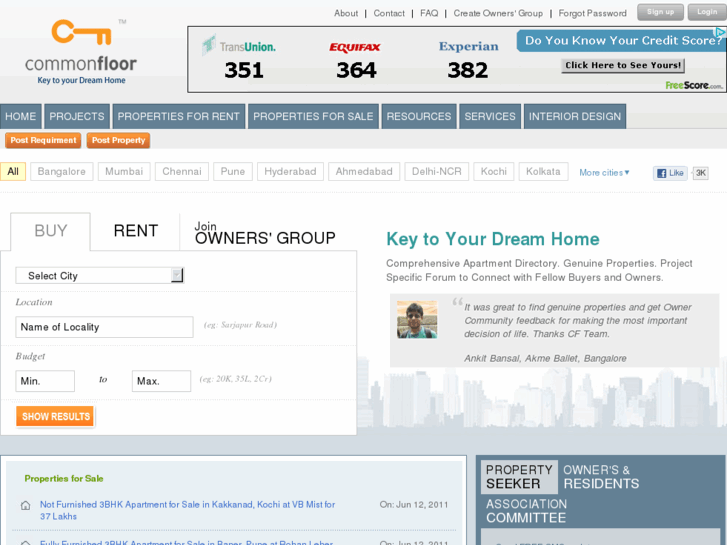Click the Login button

(707, 12)
